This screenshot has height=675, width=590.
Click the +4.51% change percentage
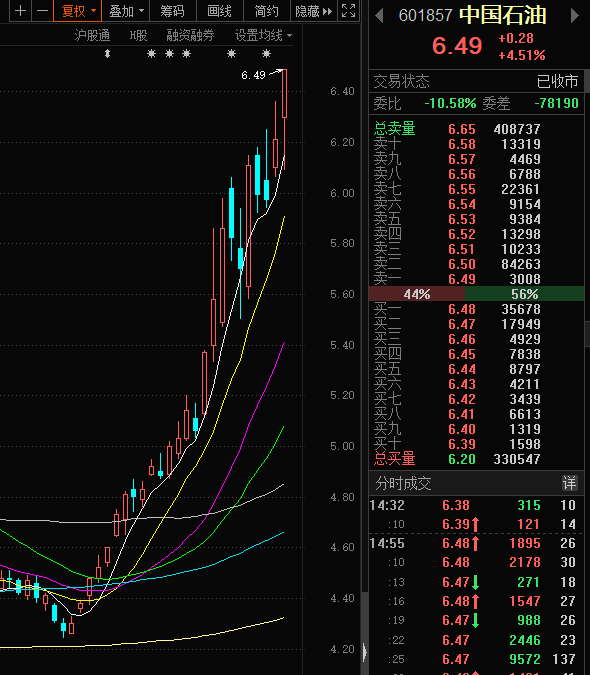(522, 56)
